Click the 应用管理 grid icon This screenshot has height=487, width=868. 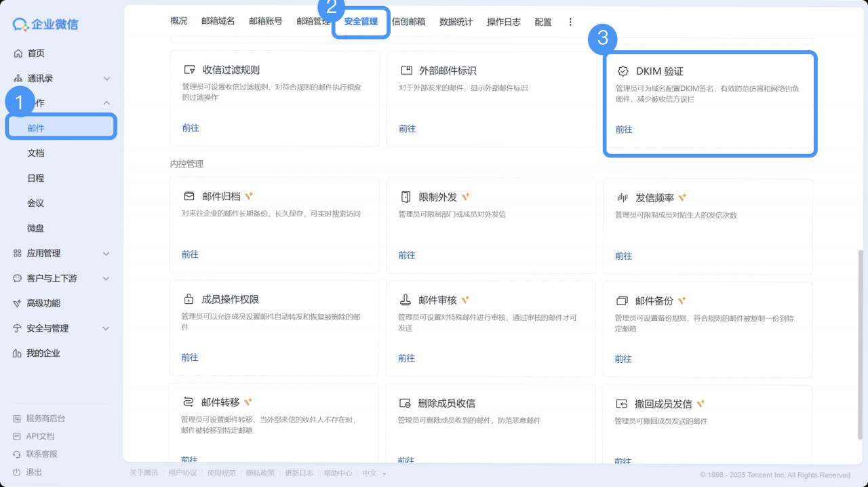pos(18,253)
